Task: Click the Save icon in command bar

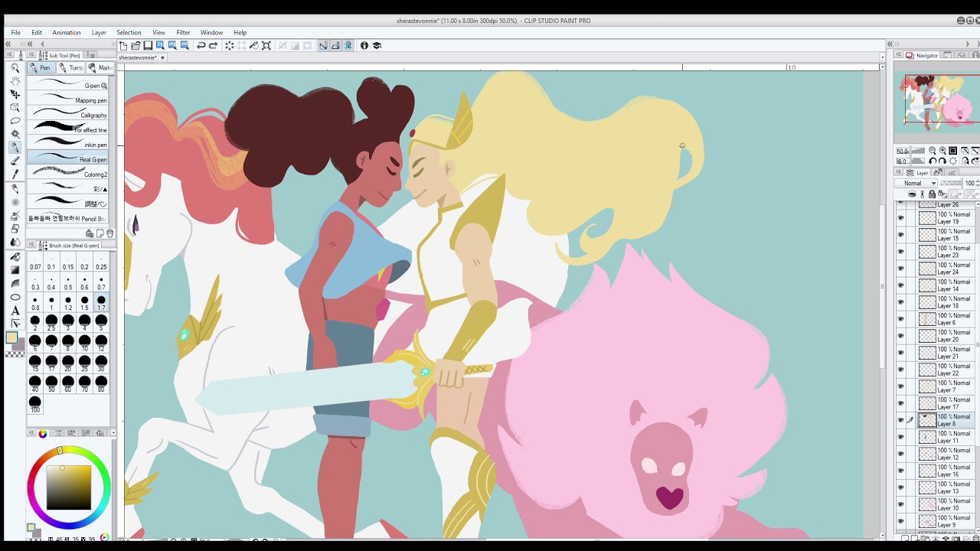Action: [x=148, y=46]
